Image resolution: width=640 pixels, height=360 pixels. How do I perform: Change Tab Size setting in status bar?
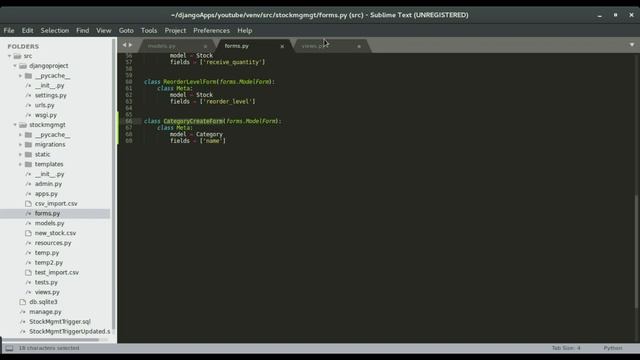pos(566,348)
